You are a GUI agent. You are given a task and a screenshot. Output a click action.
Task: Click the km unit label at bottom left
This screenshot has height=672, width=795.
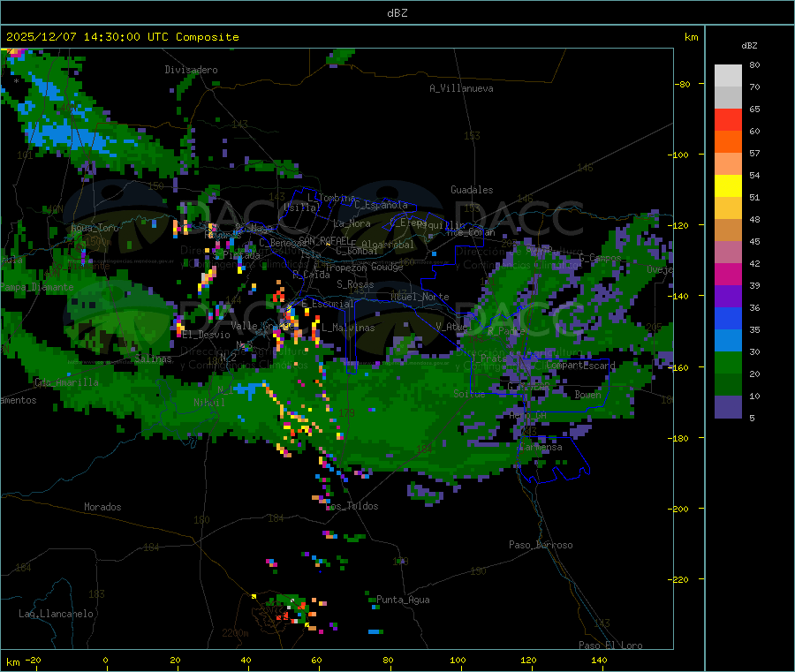pyautogui.click(x=12, y=662)
